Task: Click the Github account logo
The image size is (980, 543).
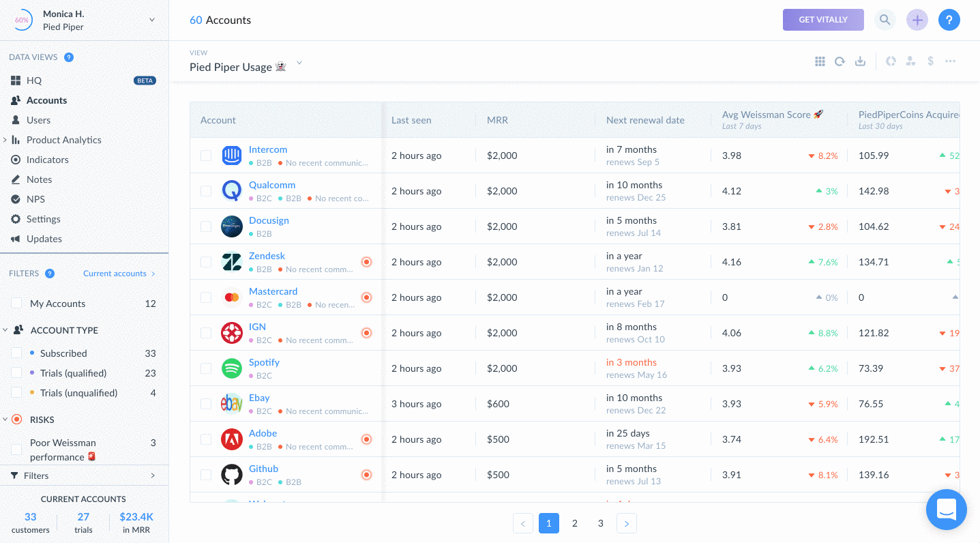Action: point(232,475)
